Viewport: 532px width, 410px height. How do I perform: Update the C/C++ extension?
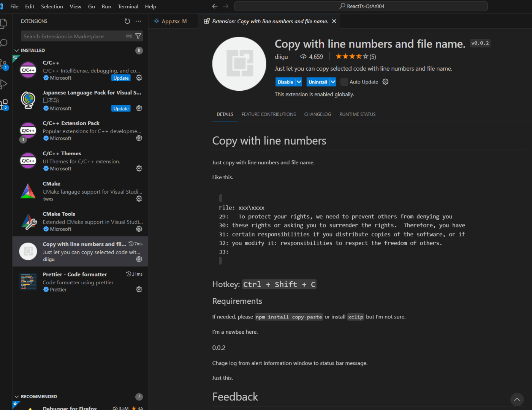click(x=121, y=78)
